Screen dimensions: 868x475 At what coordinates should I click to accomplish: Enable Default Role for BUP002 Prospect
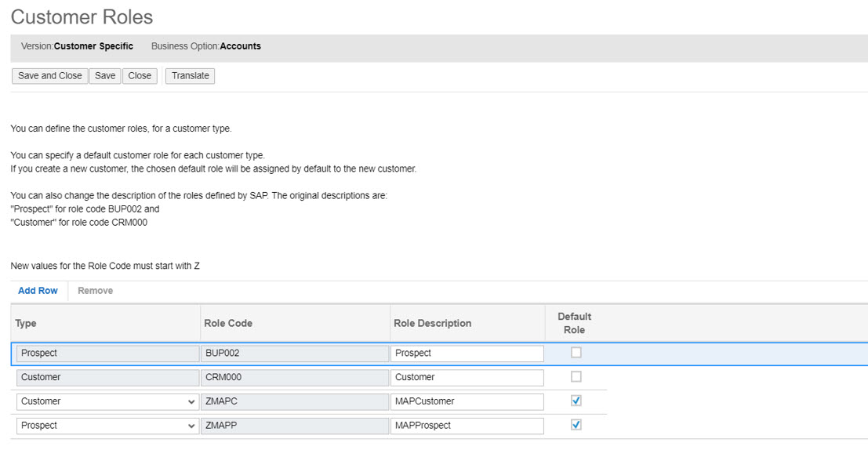coord(576,353)
